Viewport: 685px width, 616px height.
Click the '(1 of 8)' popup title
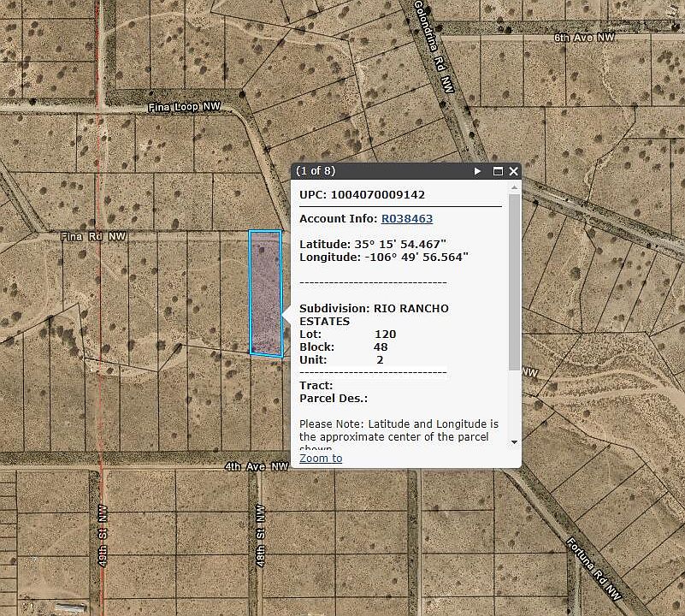(316, 171)
